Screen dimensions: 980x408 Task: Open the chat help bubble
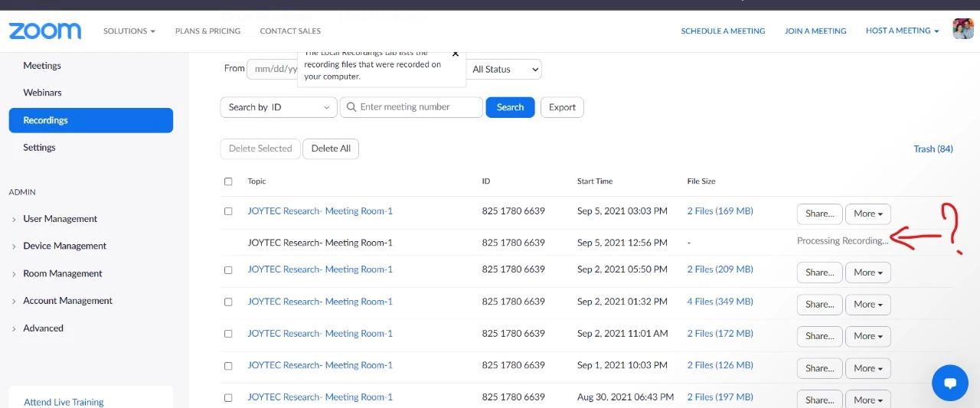coord(950,382)
